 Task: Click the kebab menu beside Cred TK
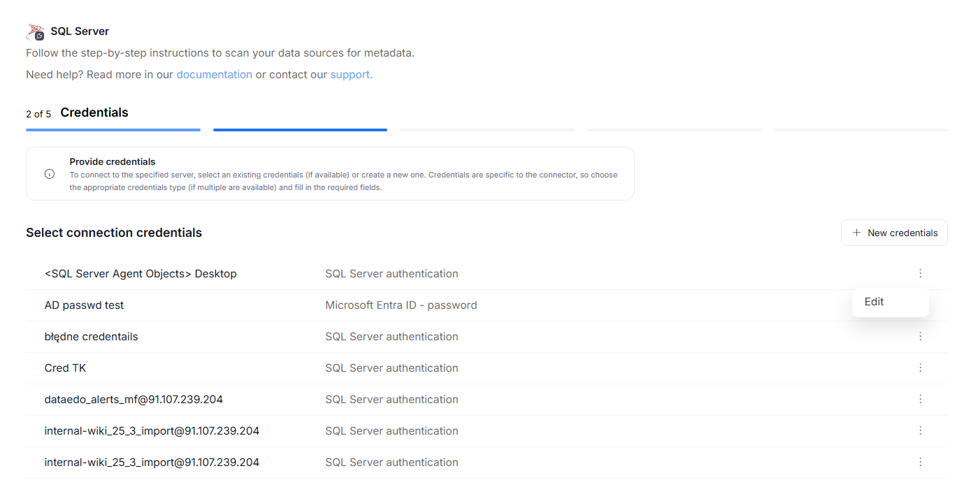(x=920, y=368)
